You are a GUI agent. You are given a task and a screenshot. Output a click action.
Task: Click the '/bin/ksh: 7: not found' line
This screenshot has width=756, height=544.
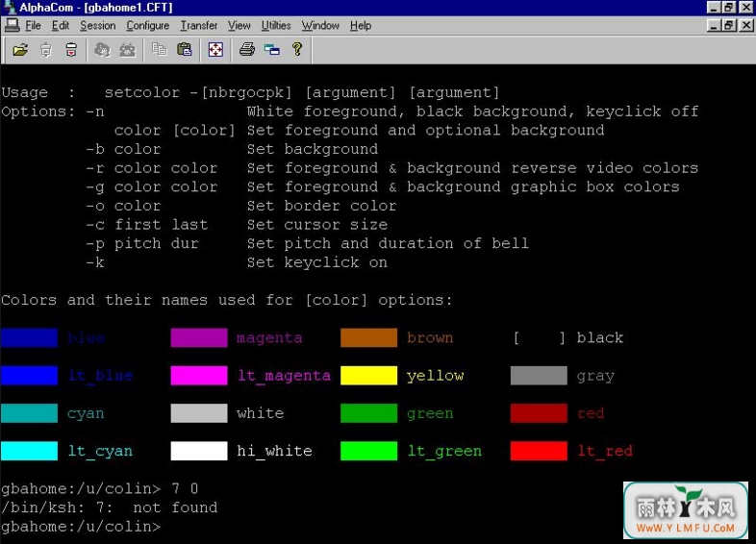[x=110, y=507]
